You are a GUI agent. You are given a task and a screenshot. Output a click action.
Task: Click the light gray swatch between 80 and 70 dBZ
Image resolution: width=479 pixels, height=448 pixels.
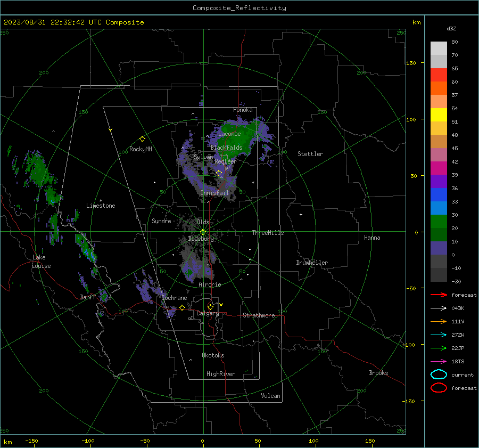439,48
